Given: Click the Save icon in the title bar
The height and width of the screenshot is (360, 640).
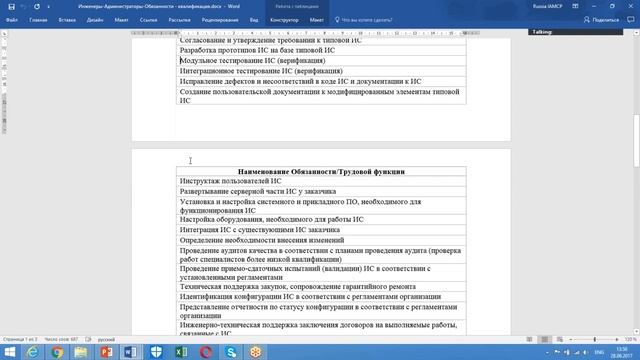Looking at the screenshot, I should coord(11,7).
